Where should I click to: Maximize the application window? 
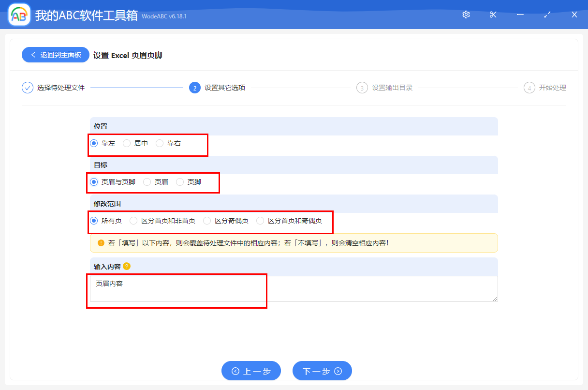547,15
